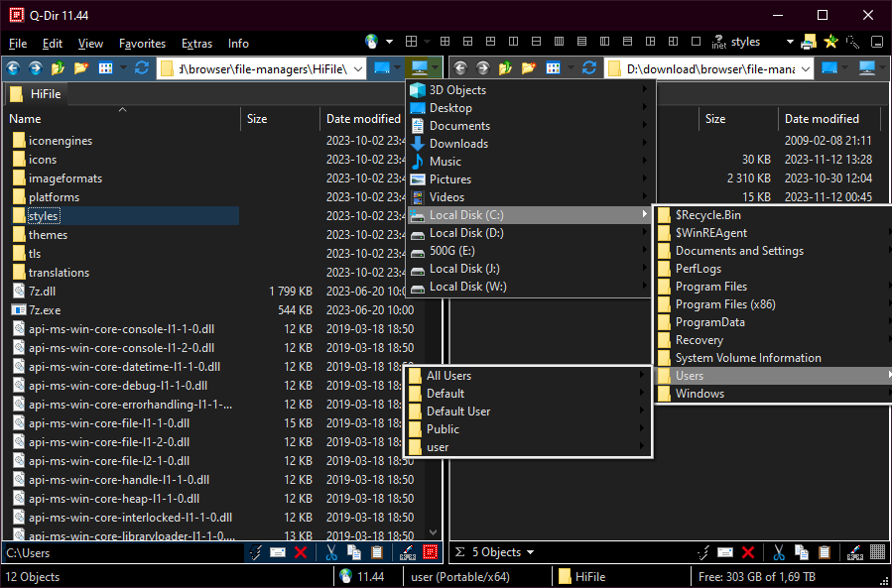Select the 7z.exe file
This screenshot has width=892, height=588.
click(45, 309)
